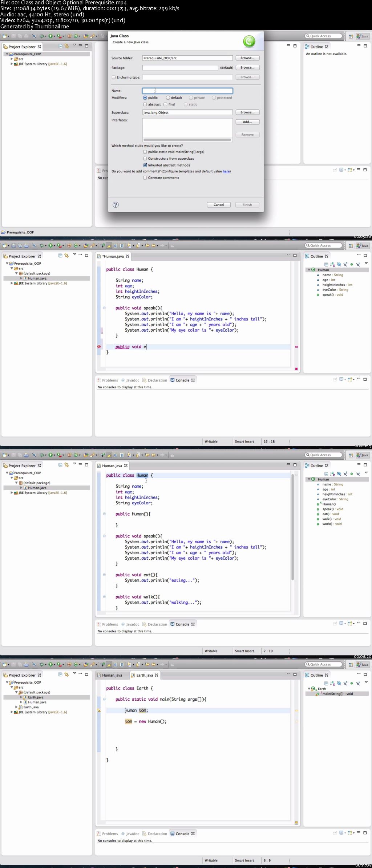
Task: Open Problems tab in the *Human.java frame
Action: 108,380
